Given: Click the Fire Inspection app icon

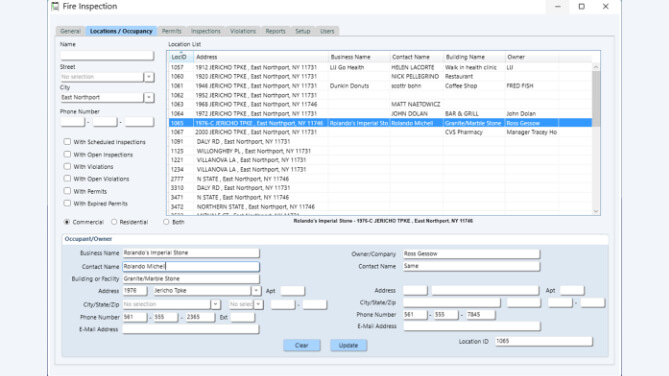Looking at the screenshot, I should (x=55, y=6).
